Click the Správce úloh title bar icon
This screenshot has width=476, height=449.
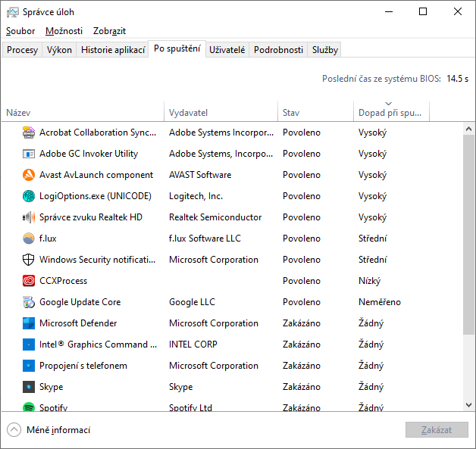(x=13, y=12)
